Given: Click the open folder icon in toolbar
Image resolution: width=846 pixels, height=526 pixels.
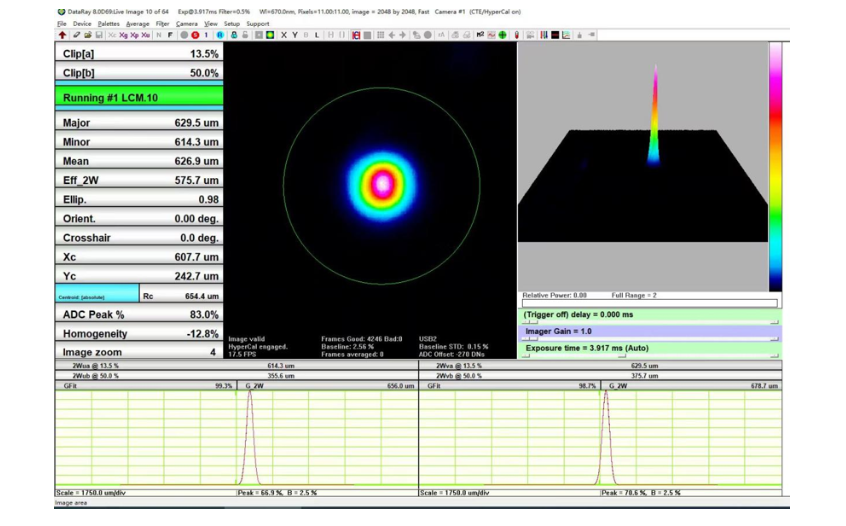Looking at the screenshot, I should (87, 35).
